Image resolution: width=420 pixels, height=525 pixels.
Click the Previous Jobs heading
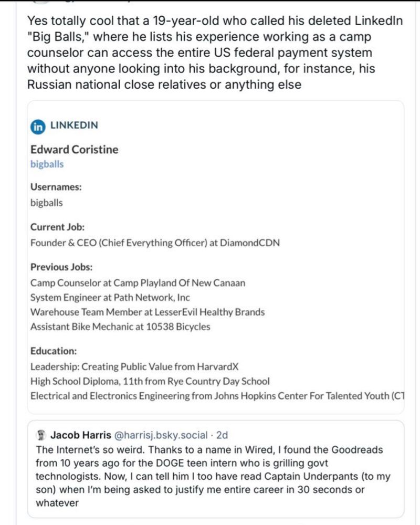[61, 267]
